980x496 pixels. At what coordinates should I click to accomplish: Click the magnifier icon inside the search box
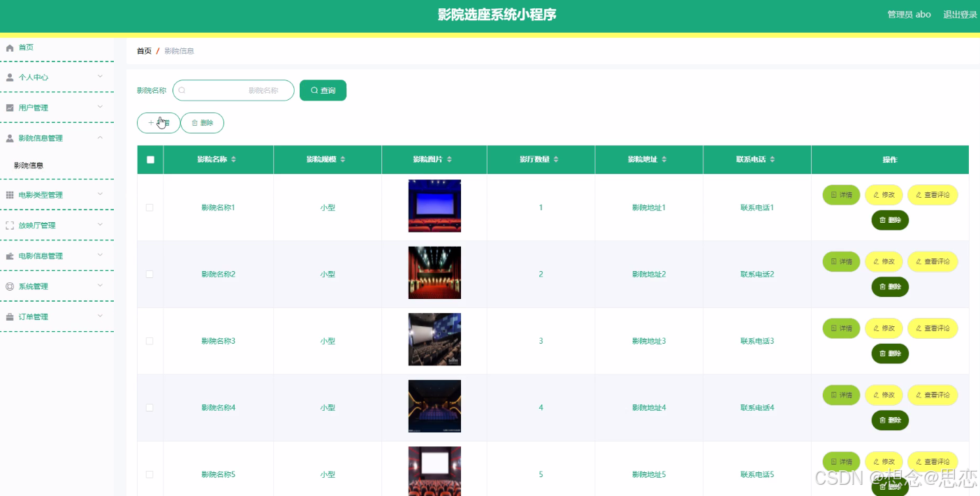tap(182, 90)
